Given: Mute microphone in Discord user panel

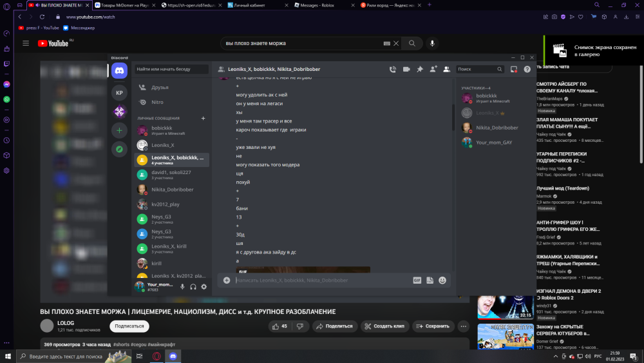Looking at the screenshot, I should [182, 287].
